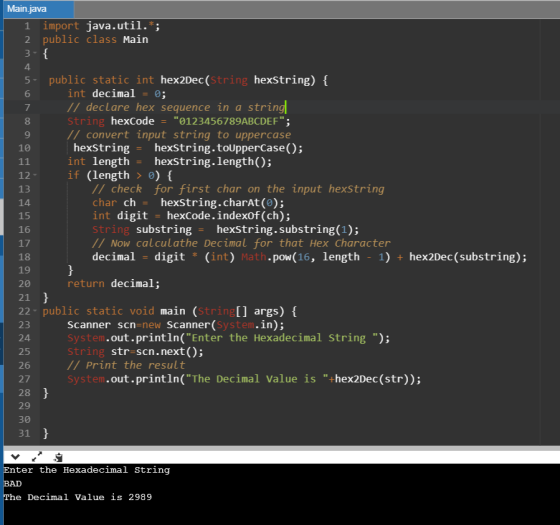The height and width of the screenshot is (525, 560).
Task: Collapse main method fold at line 22
Action: pos(35,311)
